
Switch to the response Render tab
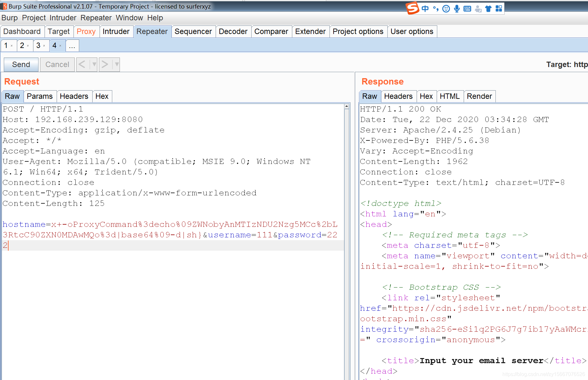pyautogui.click(x=480, y=96)
